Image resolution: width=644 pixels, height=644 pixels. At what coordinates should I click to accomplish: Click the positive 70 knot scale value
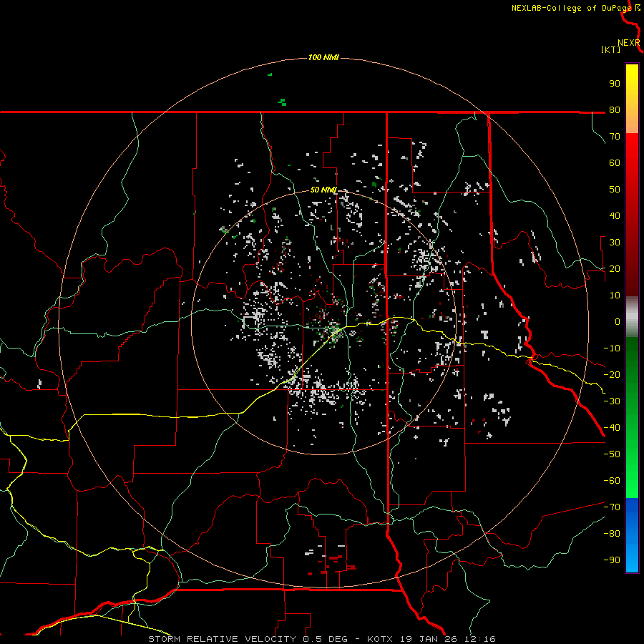tap(615, 137)
